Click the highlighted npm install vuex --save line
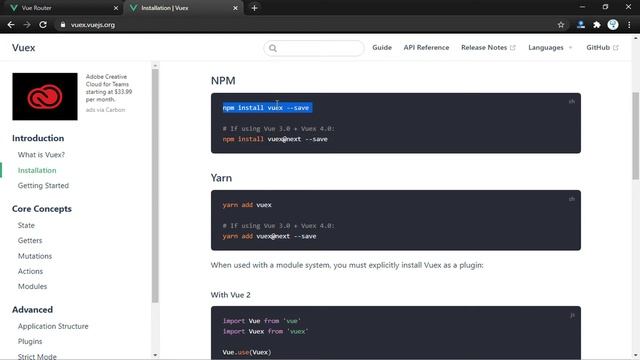640x360 pixels. click(266, 108)
